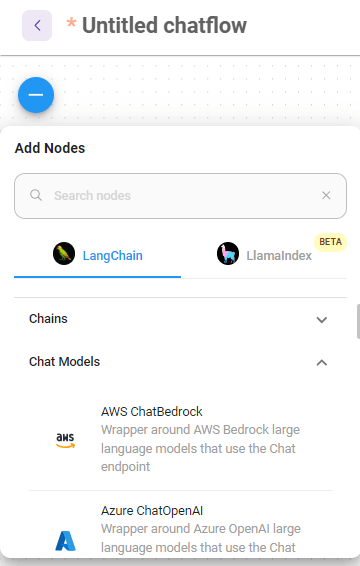Collapse Add Nodes panel with blue minus button

[x=36, y=95]
